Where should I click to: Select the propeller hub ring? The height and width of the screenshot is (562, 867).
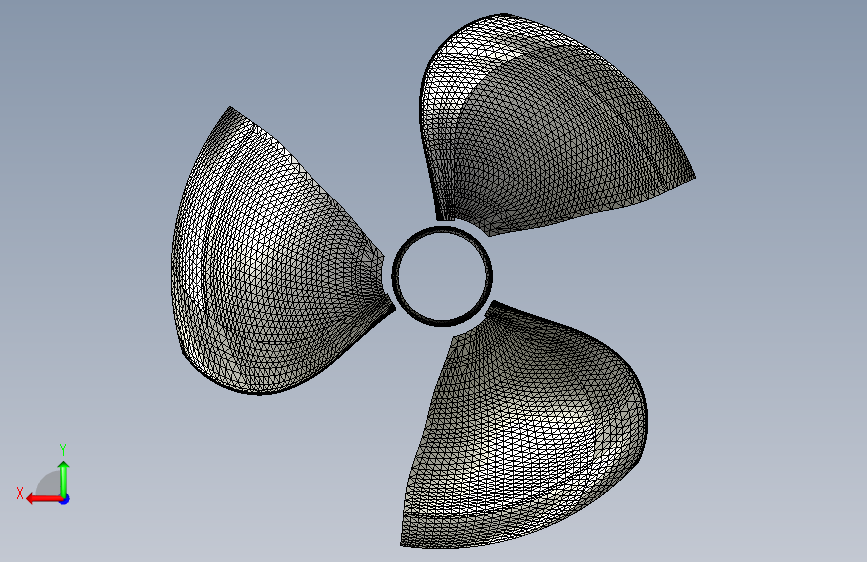442,276
